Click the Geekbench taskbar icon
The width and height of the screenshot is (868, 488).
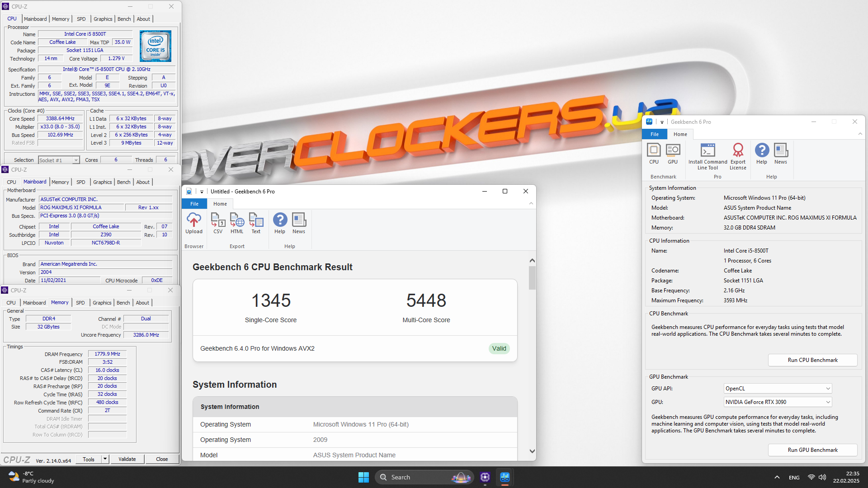[x=505, y=477]
